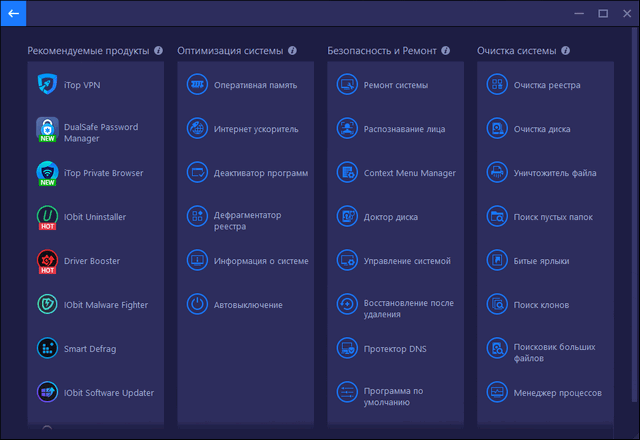Open the Smart Defrag icon
Image resolution: width=640 pixels, height=440 pixels.
click(x=47, y=348)
